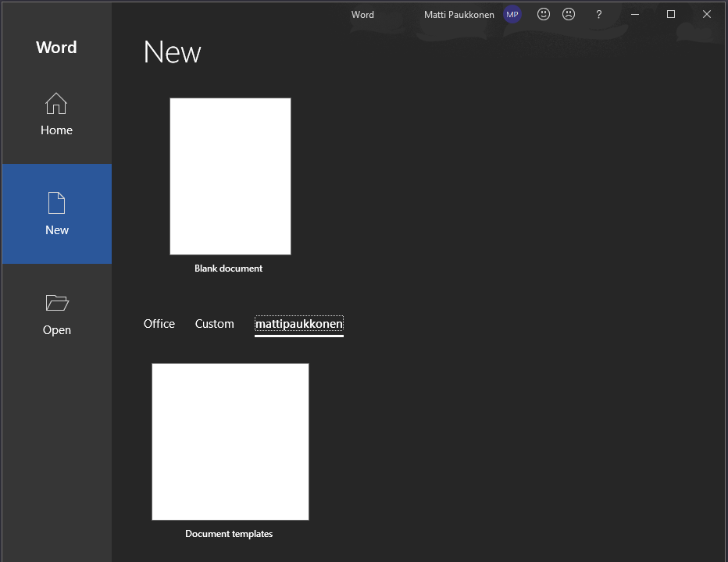Click the "Document templates" caption text
Image resolution: width=728 pixels, height=562 pixels.
point(229,534)
